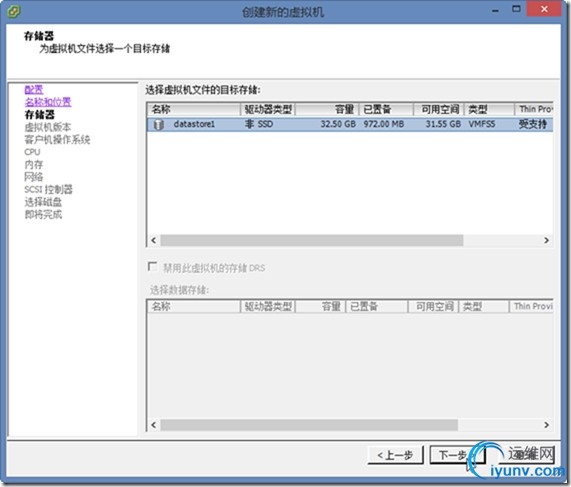Minimize the 创建新的虚拟机 window

(x=495, y=10)
